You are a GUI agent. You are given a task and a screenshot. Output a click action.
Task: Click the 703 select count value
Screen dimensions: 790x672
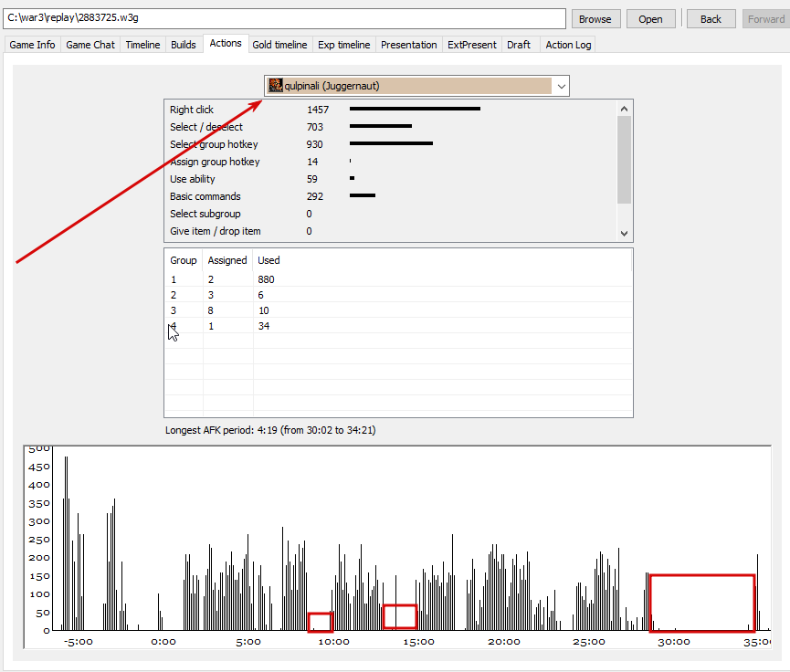pos(314,127)
